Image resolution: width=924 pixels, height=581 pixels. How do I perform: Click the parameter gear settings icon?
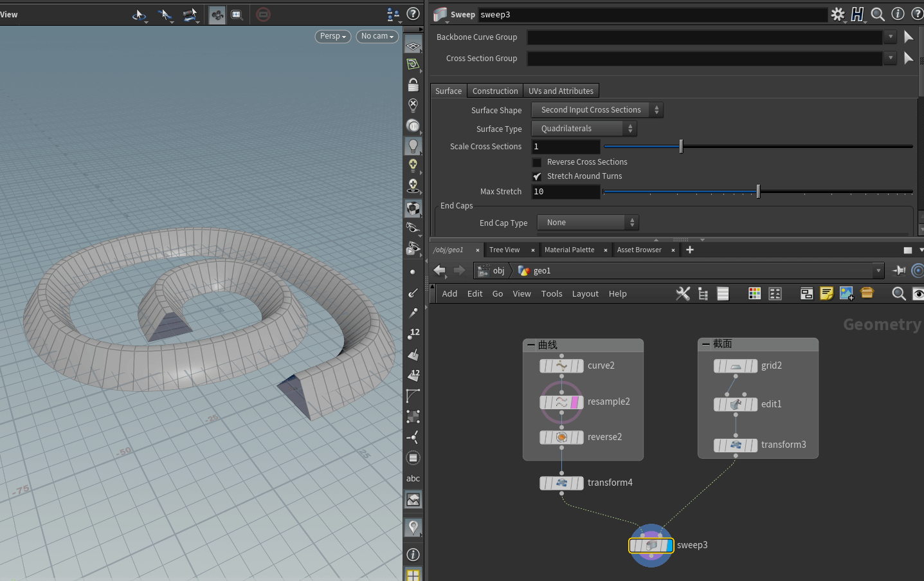click(837, 14)
